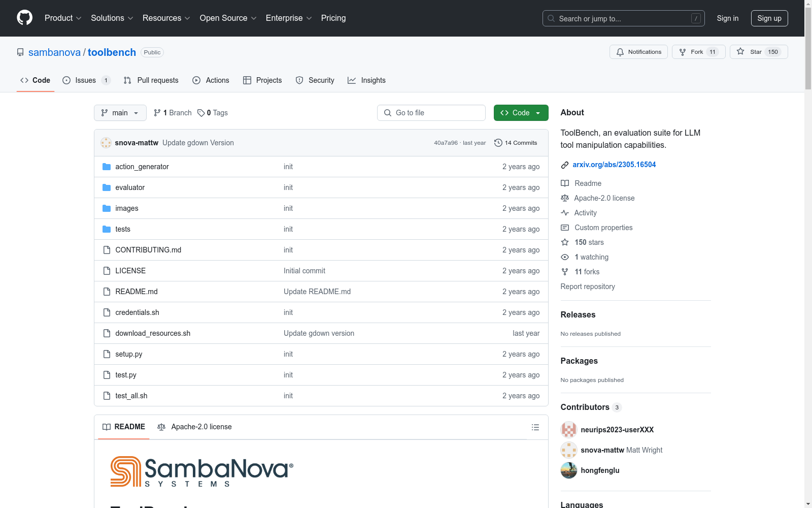Focus the Search or jump to field
The width and height of the screenshot is (812, 508).
[x=624, y=18]
